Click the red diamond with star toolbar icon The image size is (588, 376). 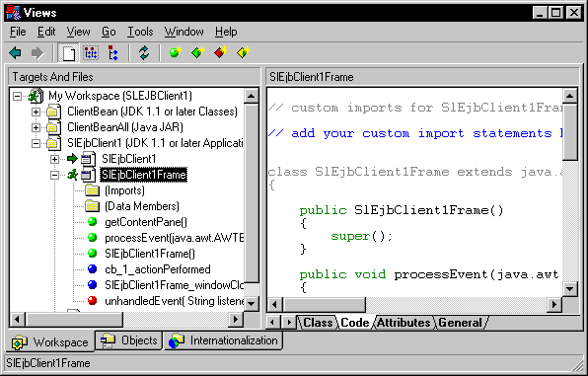[x=221, y=52]
